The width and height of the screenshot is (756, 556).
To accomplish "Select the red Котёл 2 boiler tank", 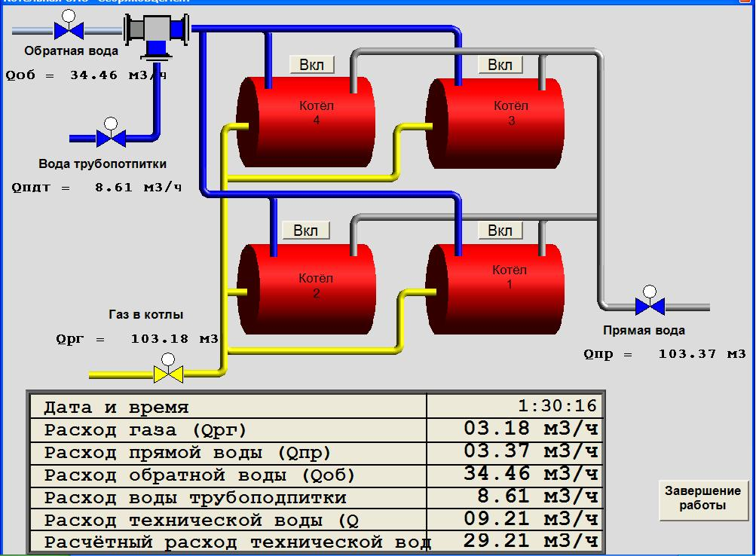I will tap(307, 288).
